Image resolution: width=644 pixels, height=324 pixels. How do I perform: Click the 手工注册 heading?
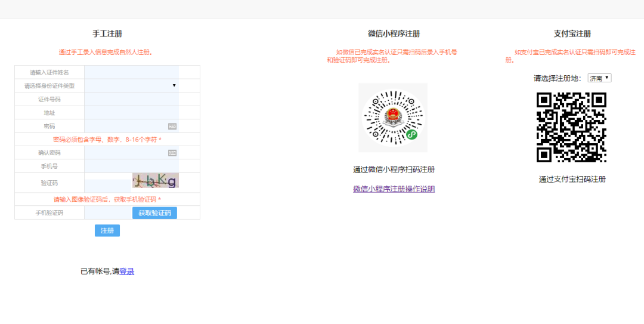(107, 34)
